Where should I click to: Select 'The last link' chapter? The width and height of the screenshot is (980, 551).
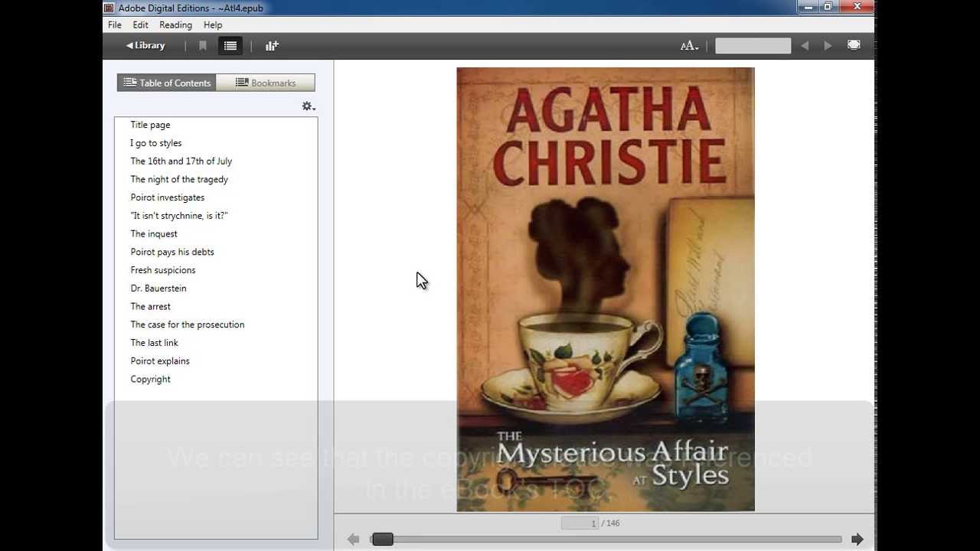(x=155, y=343)
